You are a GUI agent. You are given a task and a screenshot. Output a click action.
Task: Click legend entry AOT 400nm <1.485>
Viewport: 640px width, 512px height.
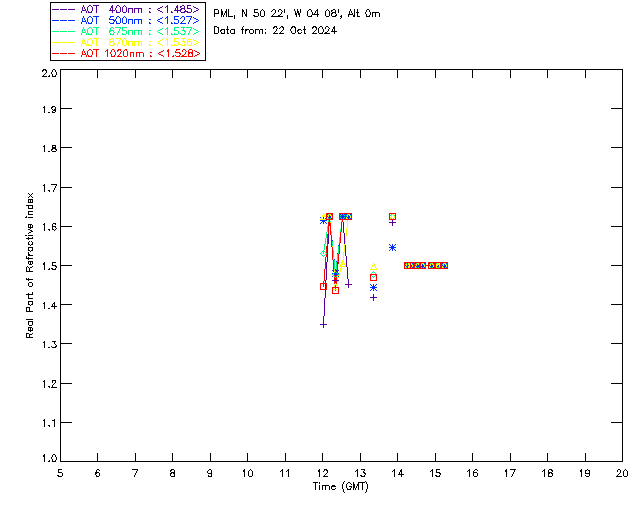(x=126, y=9)
